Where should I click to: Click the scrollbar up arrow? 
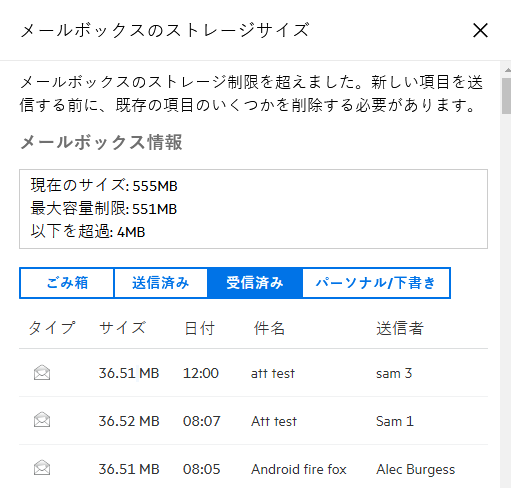(x=507, y=70)
